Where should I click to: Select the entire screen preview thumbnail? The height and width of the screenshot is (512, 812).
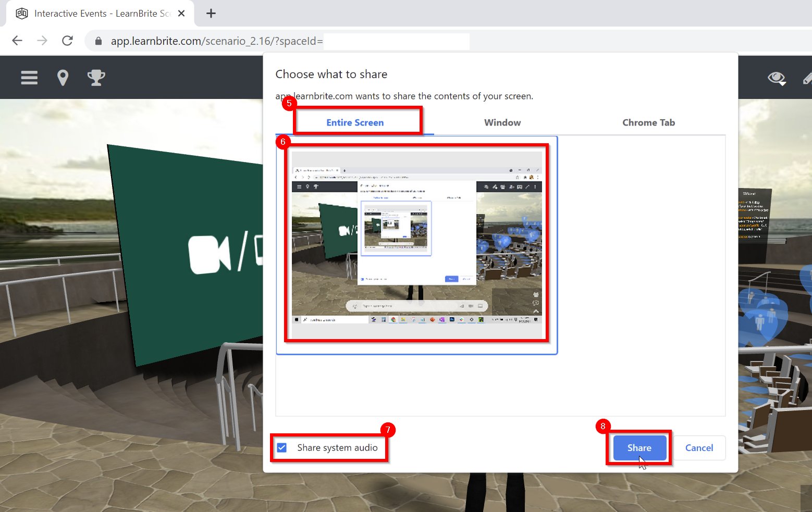[417, 245]
